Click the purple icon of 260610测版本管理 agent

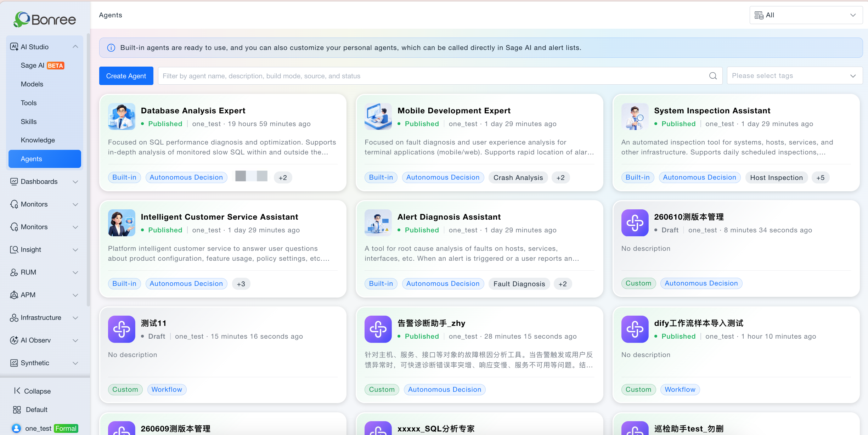(635, 223)
